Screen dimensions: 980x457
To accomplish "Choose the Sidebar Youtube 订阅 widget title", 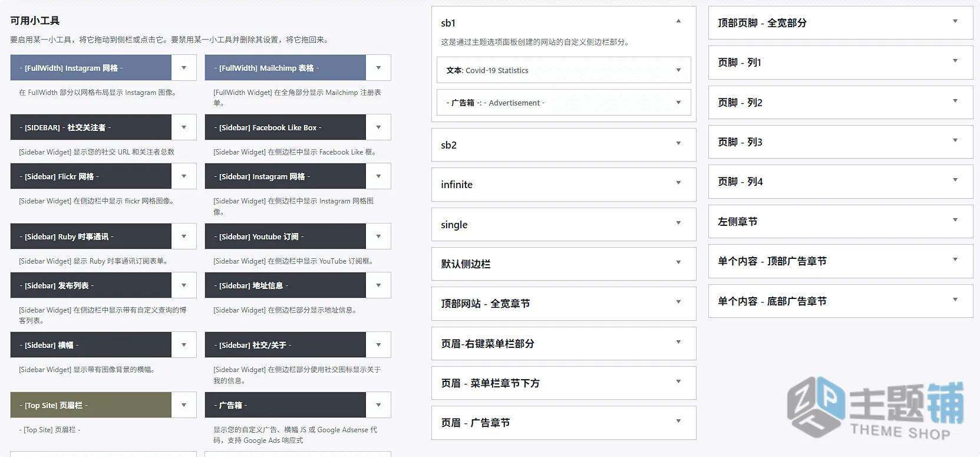I will click(x=285, y=236).
